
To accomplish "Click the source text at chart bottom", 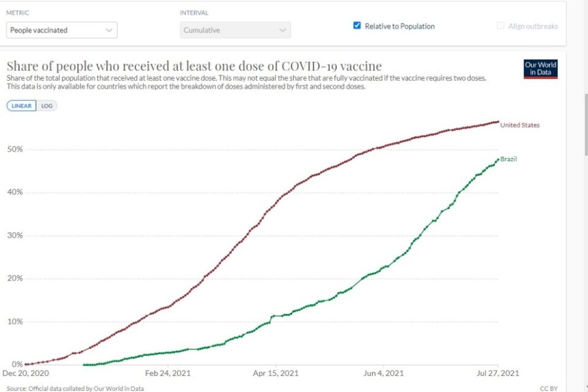I will click(x=75, y=388).
